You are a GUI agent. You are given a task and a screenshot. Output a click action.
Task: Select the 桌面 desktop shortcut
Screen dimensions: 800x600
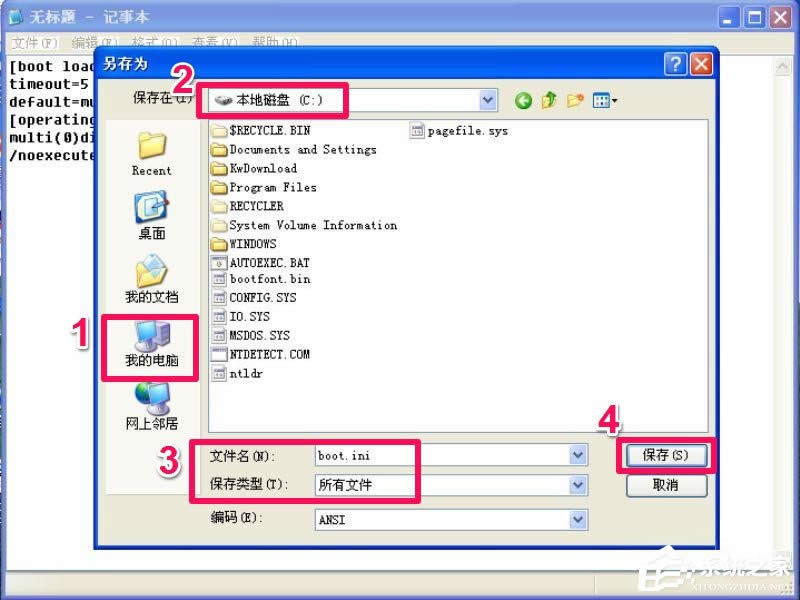152,215
